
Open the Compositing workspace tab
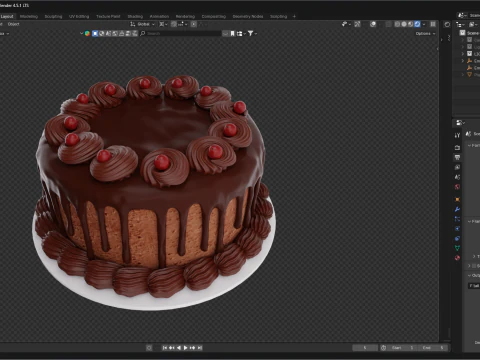pos(214,16)
